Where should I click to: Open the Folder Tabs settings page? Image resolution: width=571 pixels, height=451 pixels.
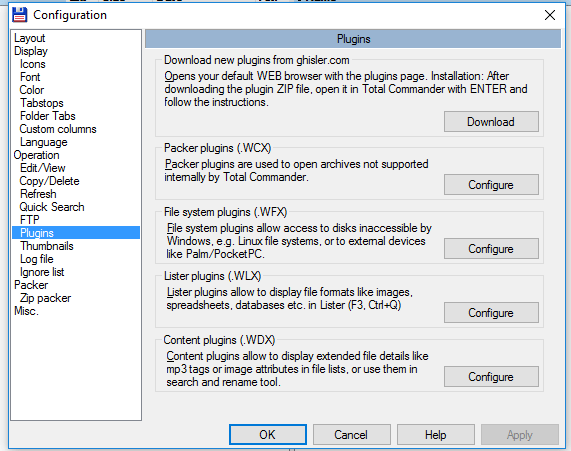48,116
